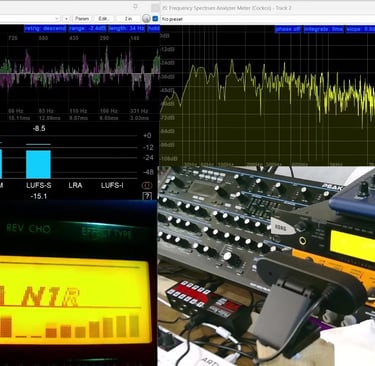375x366 pixels.
Task: Click the pin icon in left window title bar
Action: point(135,6)
